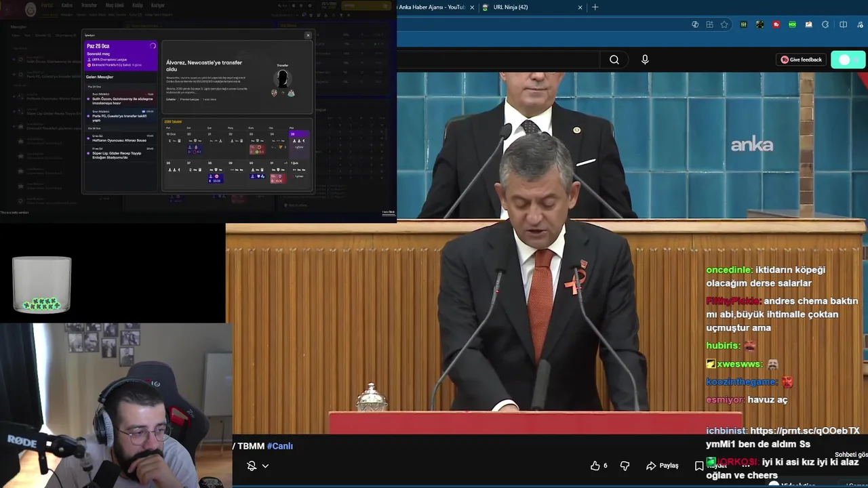868x488 pixels.
Task: Click the equalizer extension icon in toolbar
Action: click(x=743, y=24)
